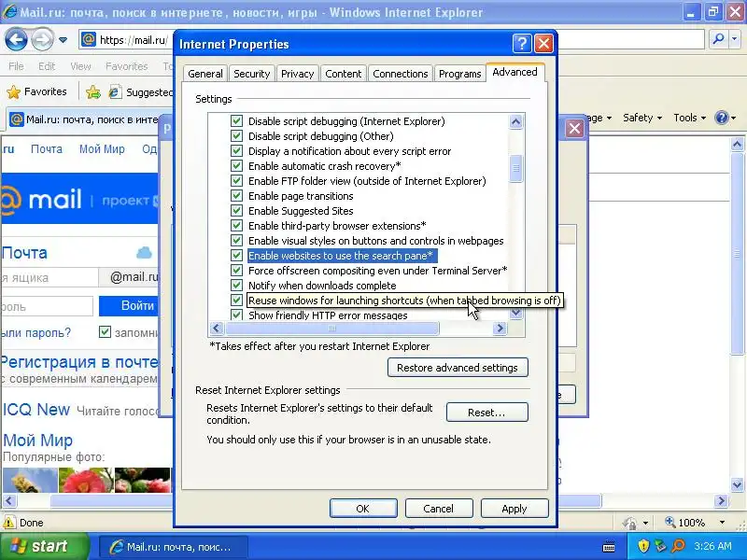
Task: Toggle Enable page transitions checkbox
Action: tap(237, 196)
